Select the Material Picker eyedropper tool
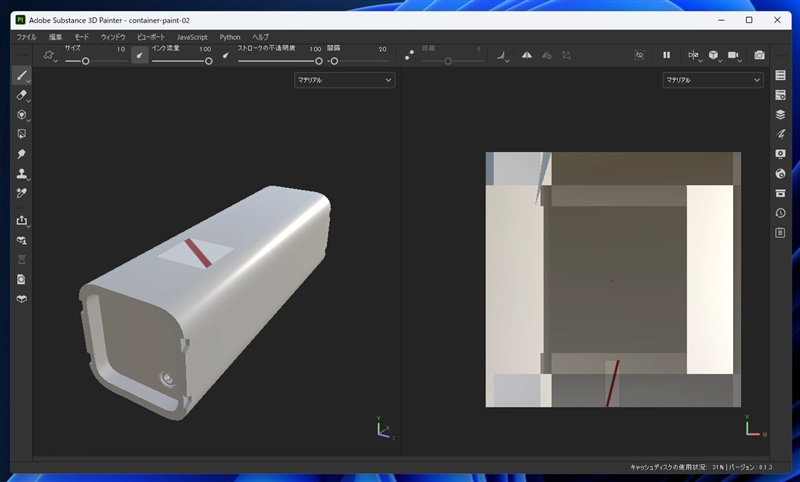Screen dimensions: 800x482 click(x=21, y=193)
